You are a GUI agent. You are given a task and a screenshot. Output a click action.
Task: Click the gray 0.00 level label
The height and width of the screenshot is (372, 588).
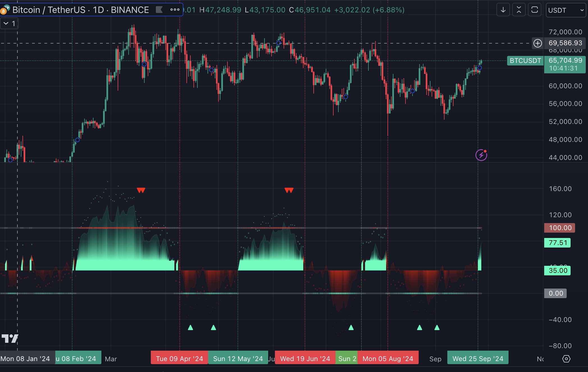pos(555,293)
